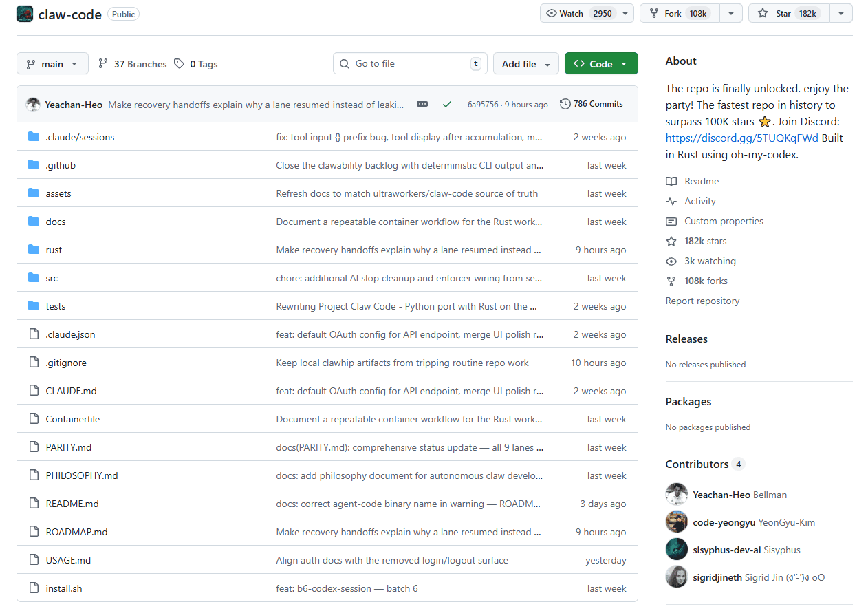Fork the claw-code repository

coord(680,13)
